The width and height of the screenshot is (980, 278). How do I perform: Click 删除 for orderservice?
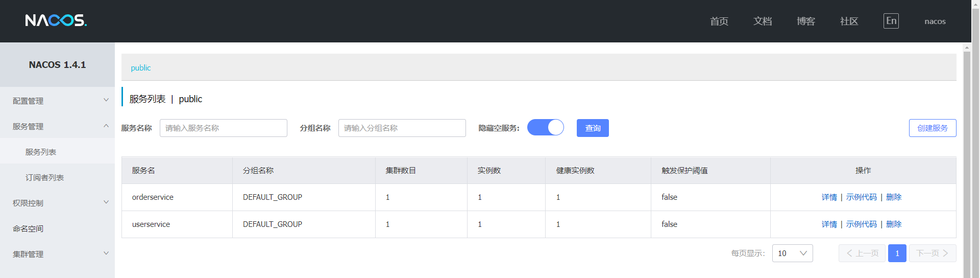pos(894,197)
